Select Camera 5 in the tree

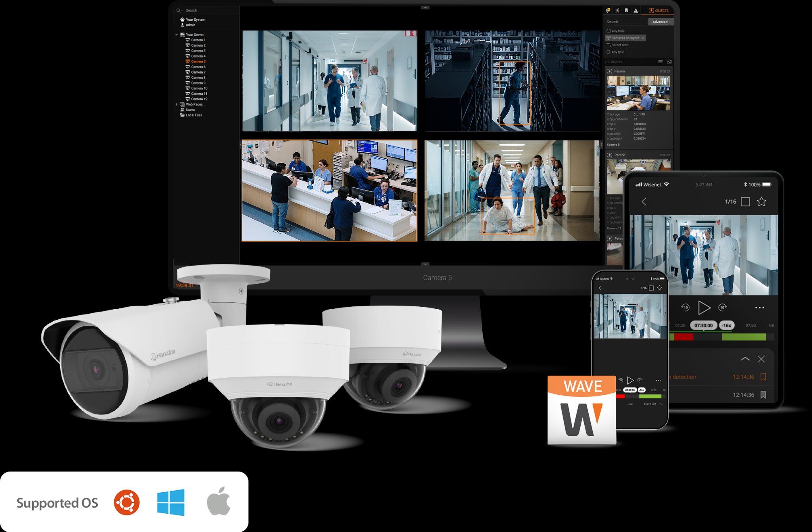tap(198, 61)
